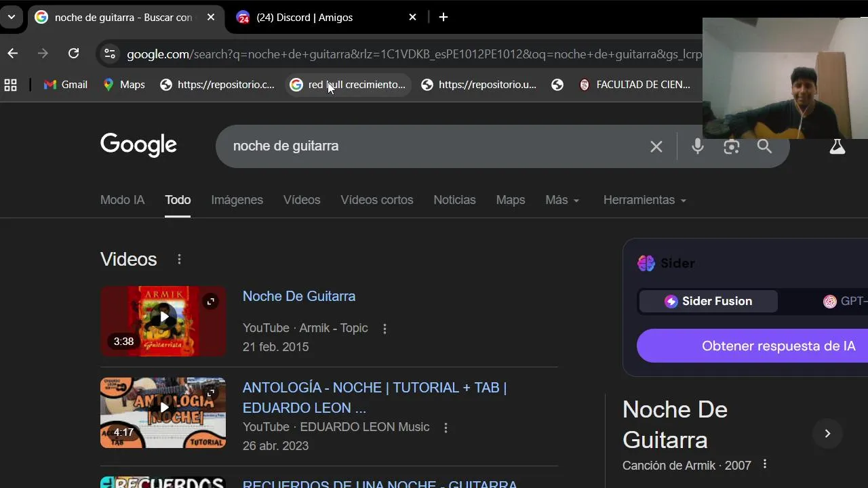Open Search Labs flask icon
Screen dimensions: 868x488
pos(837,146)
